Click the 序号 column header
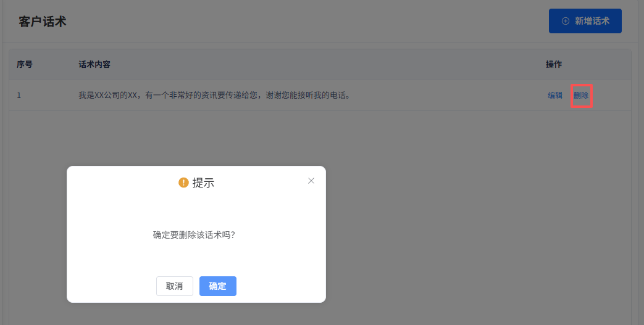The image size is (644, 325). [x=25, y=65]
